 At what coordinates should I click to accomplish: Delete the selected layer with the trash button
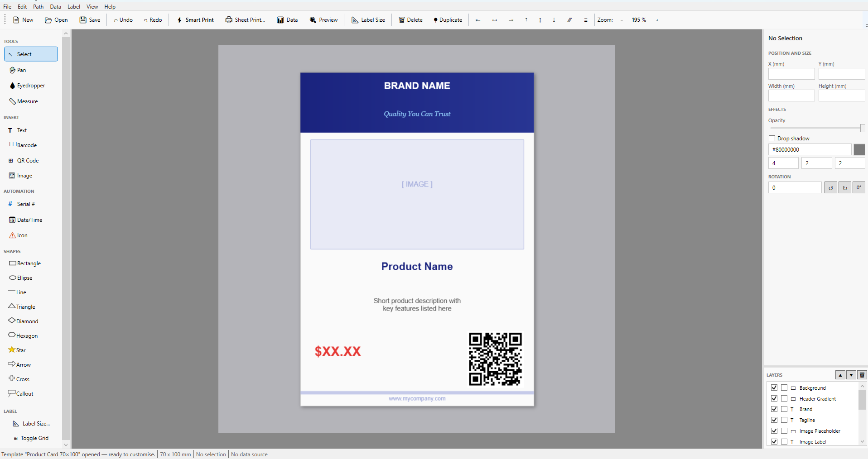862,375
